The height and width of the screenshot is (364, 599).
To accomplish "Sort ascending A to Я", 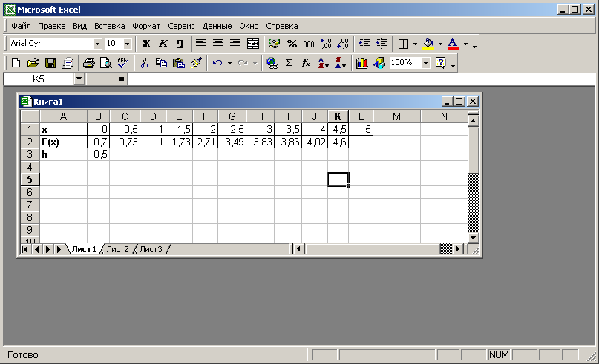I will coord(323,62).
